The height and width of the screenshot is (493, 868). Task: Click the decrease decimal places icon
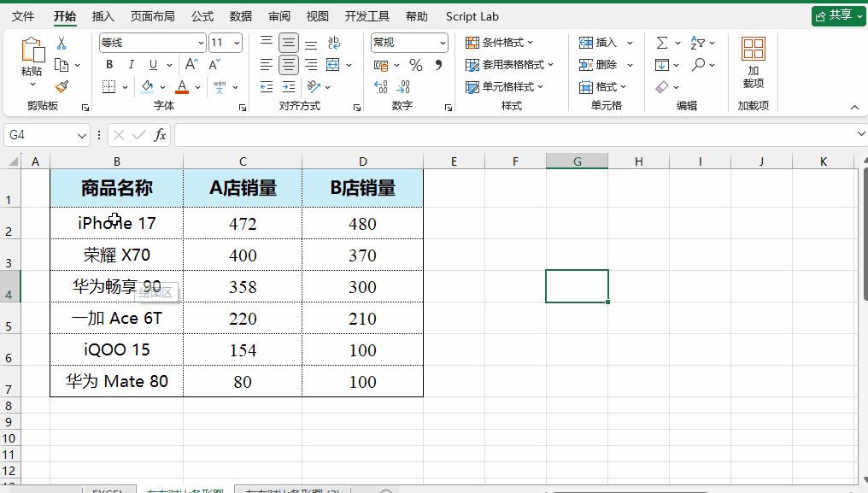(403, 87)
